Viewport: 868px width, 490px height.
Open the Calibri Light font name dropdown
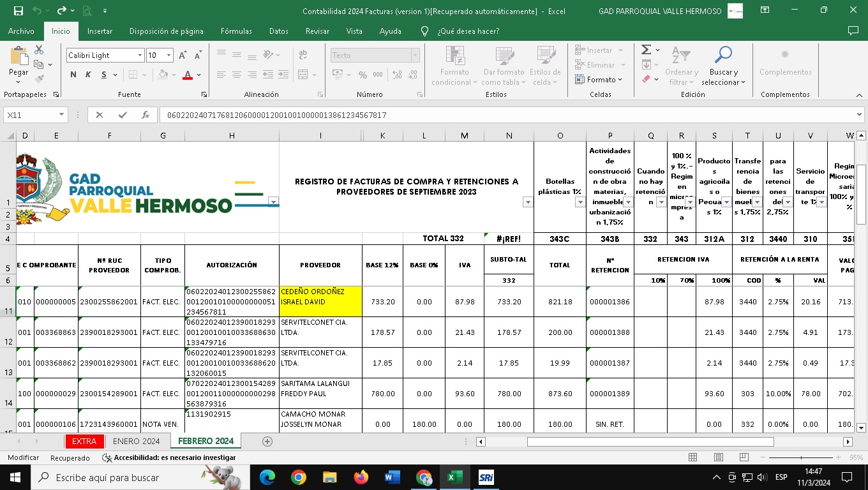click(x=140, y=56)
